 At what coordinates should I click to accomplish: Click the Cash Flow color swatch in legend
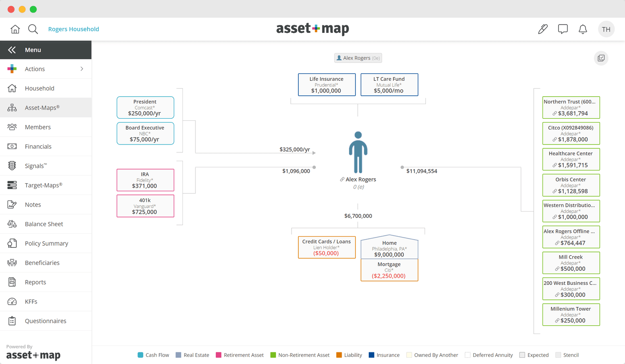140,355
